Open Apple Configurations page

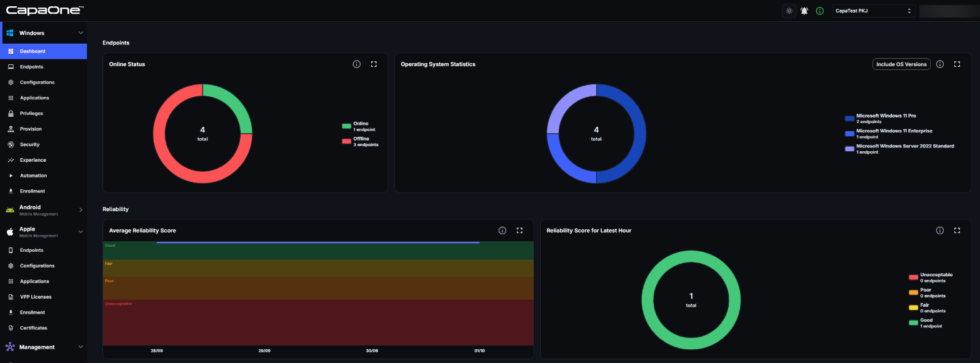coord(44,266)
